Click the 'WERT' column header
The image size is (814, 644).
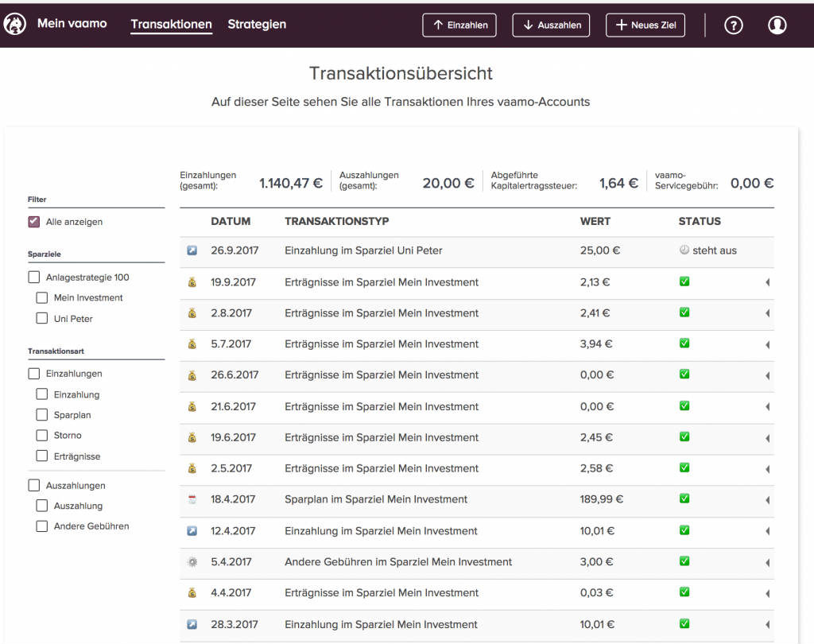tap(595, 221)
